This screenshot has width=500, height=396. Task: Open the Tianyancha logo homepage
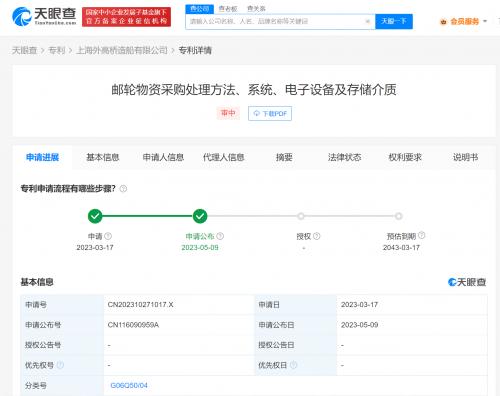[44, 16]
